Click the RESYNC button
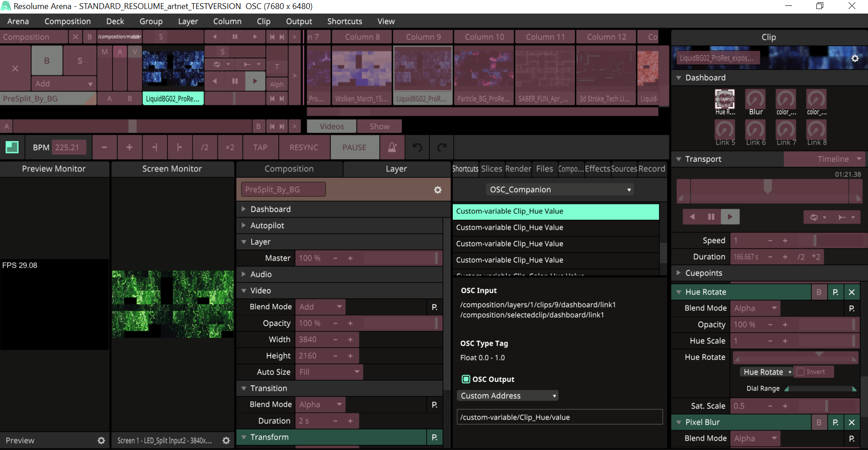Viewport: 868px width, 450px height. [304, 147]
